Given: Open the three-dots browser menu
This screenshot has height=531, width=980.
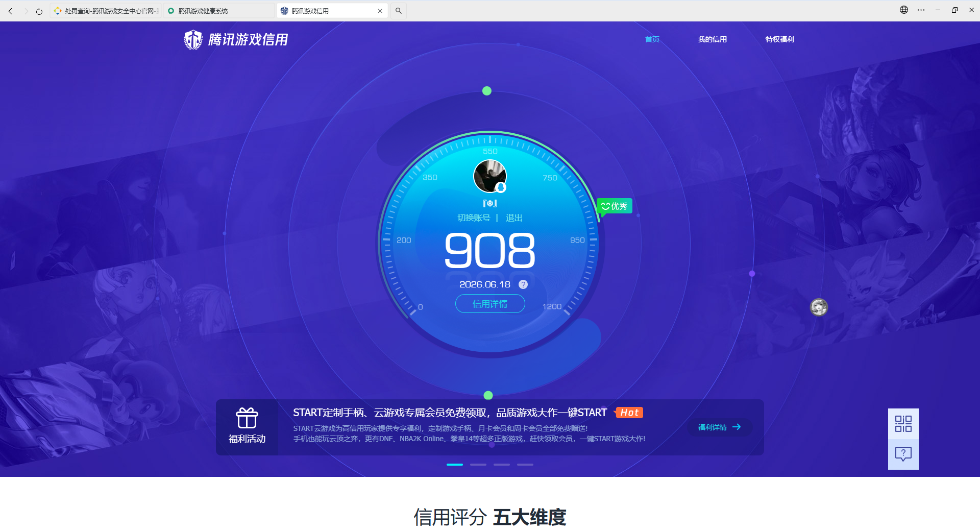Looking at the screenshot, I should (x=921, y=10).
